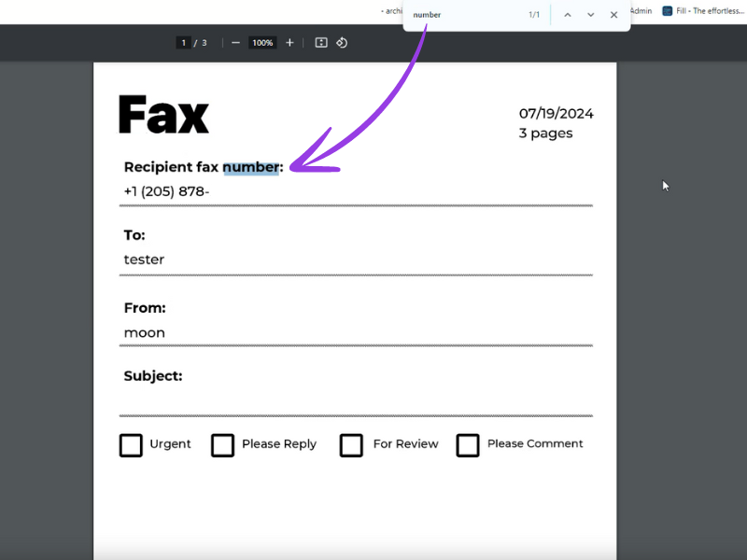The height and width of the screenshot is (560, 747).
Task: Check the Urgent checkbox
Action: pyautogui.click(x=131, y=445)
